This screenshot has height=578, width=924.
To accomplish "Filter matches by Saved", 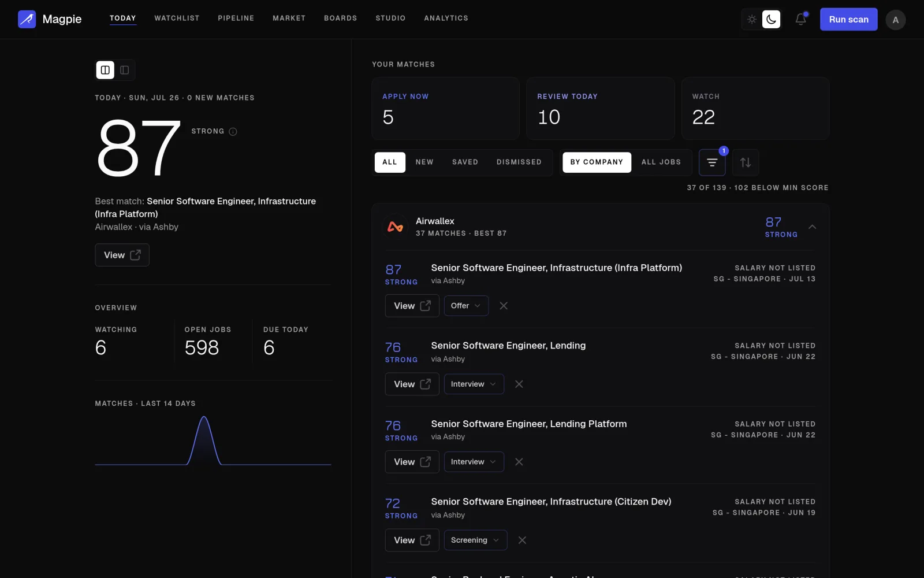I will (465, 162).
